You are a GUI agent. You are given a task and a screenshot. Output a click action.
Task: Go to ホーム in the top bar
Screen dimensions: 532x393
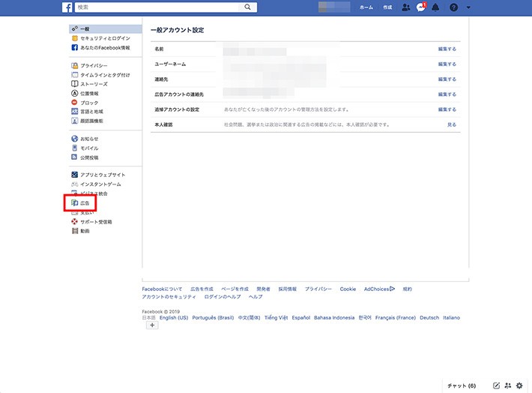[366, 7]
